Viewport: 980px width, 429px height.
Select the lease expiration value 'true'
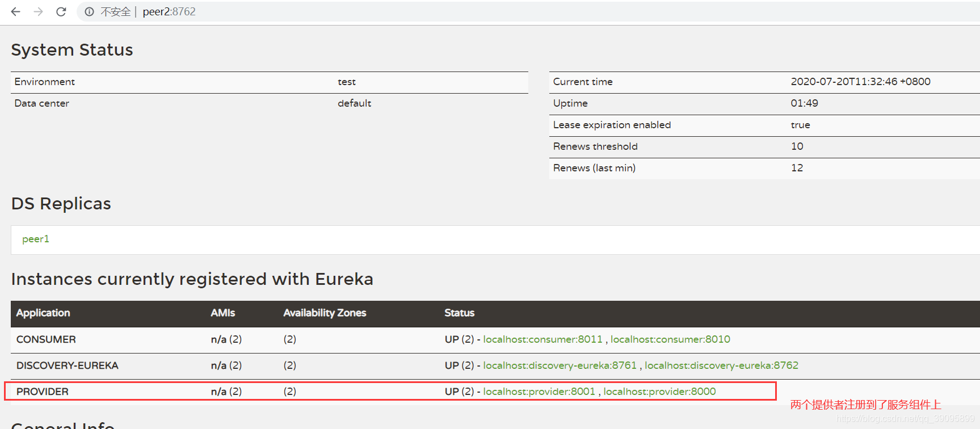pyautogui.click(x=801, y=125)
